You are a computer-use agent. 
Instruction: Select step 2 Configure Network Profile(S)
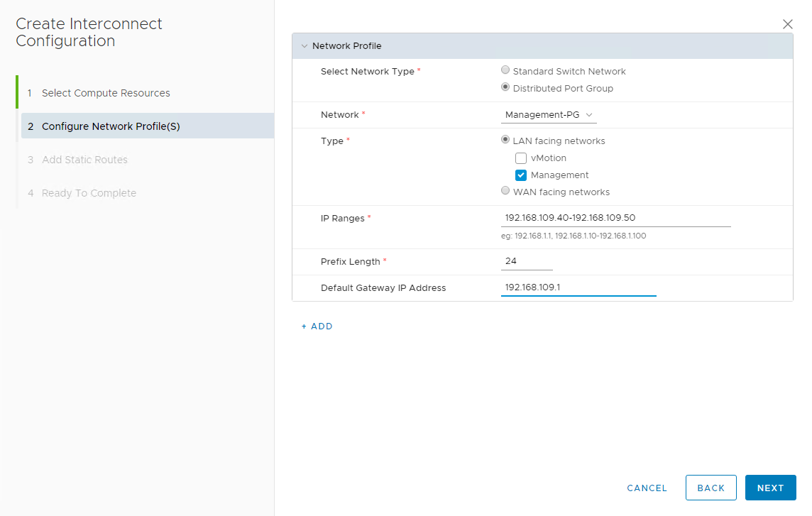111,126
